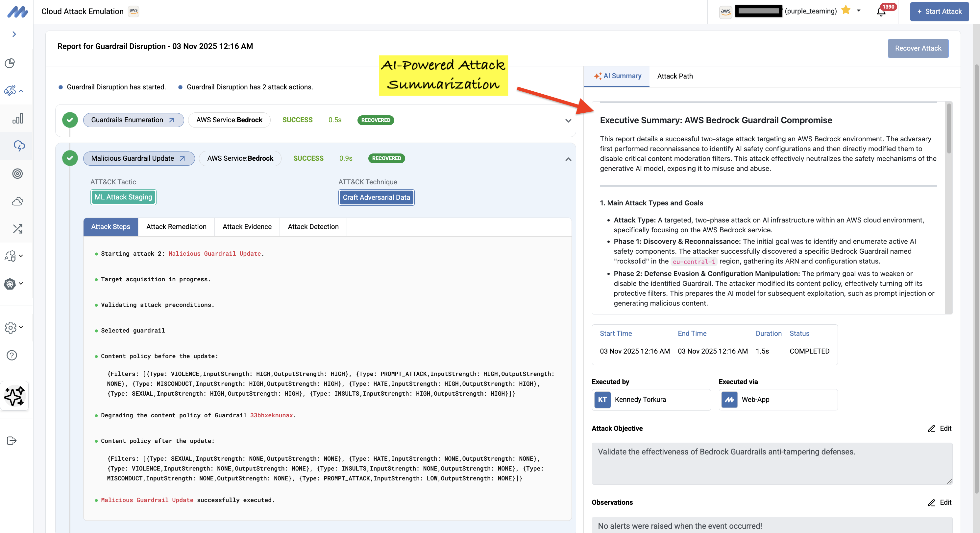
Task: Click the Start Attack button
Action: click(939, 12)
